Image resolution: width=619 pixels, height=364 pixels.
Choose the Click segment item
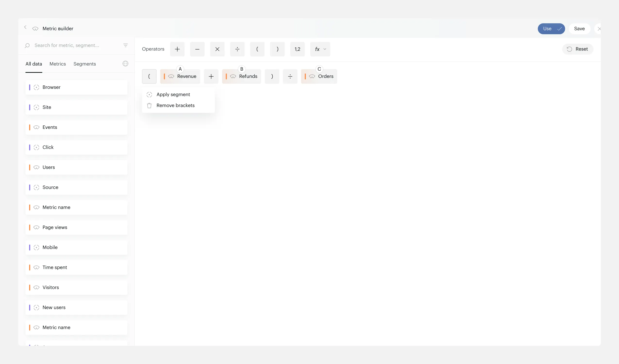pos(76,147)
